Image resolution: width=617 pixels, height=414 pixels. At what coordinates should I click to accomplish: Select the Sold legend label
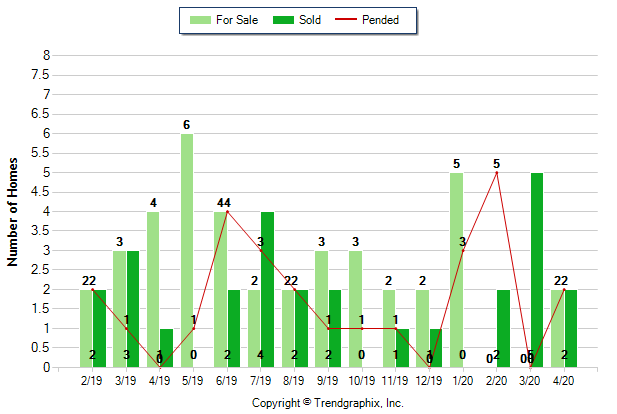pyautogui.click(x=310, y=19)
